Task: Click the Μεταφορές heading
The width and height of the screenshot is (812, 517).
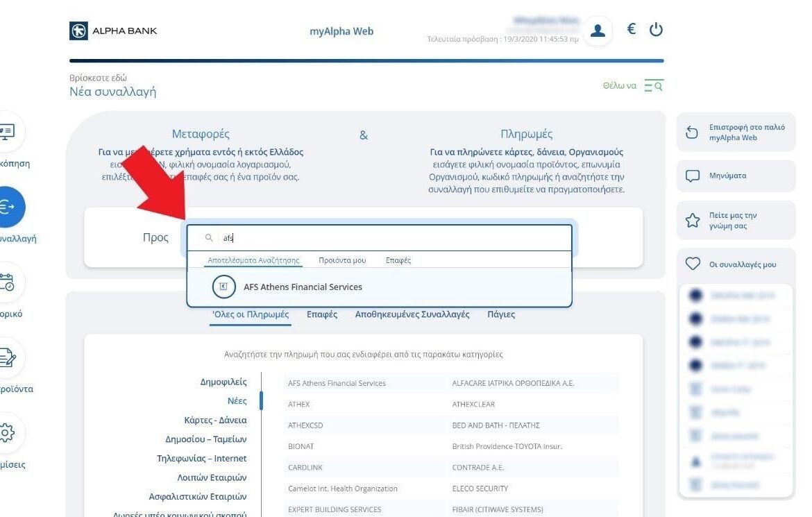Action: tap(201, 134)
